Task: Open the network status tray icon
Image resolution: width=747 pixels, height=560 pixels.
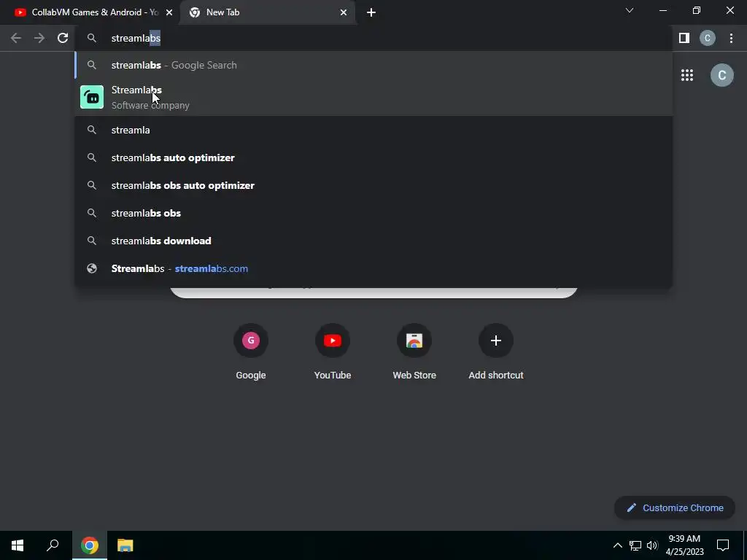Action: (635, 545)
